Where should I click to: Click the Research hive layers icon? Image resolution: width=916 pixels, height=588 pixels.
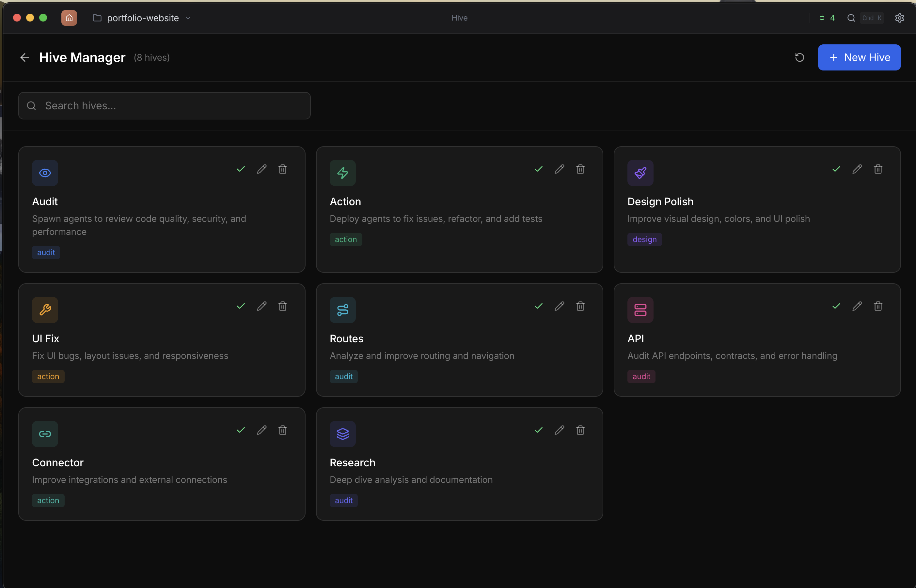pyautogui.click(x=342, y=434)
